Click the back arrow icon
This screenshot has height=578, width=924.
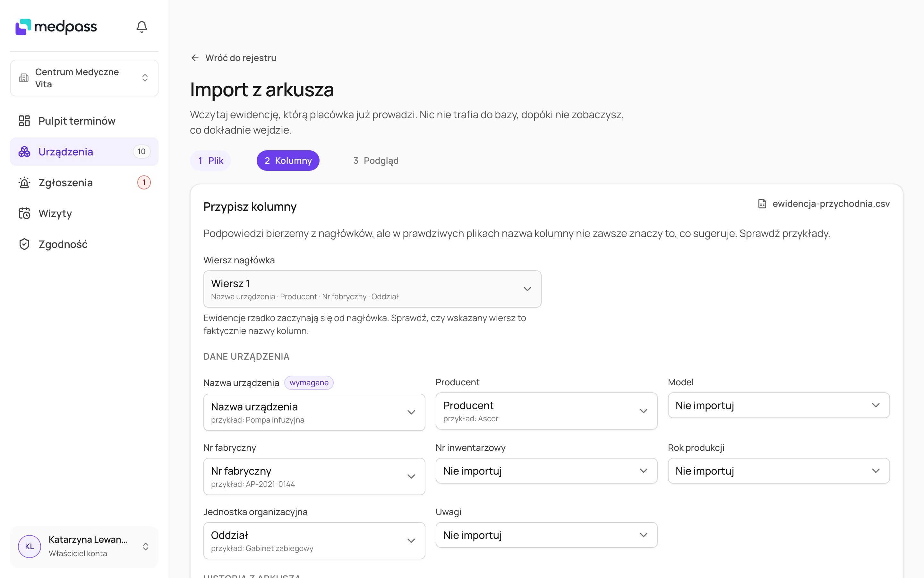[195, 58]
